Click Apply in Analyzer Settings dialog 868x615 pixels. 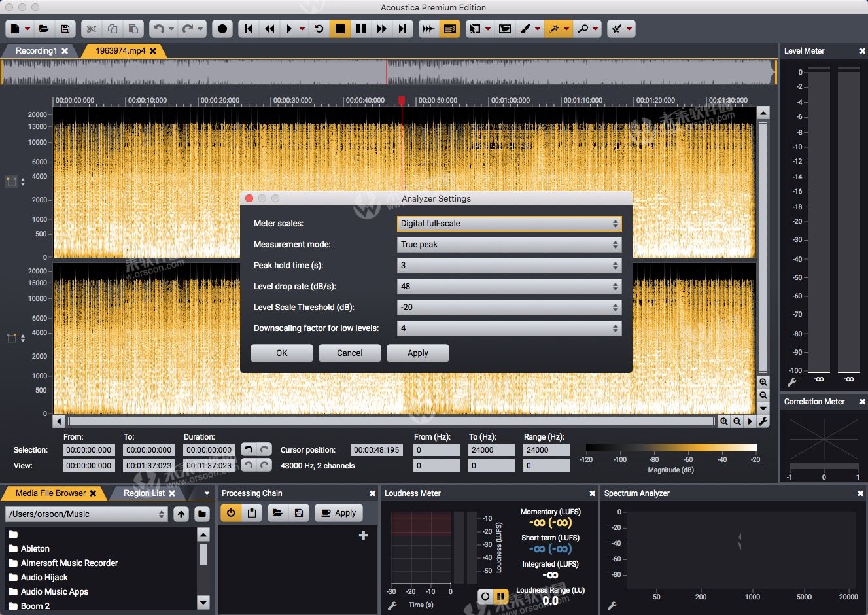click(418, 353)
